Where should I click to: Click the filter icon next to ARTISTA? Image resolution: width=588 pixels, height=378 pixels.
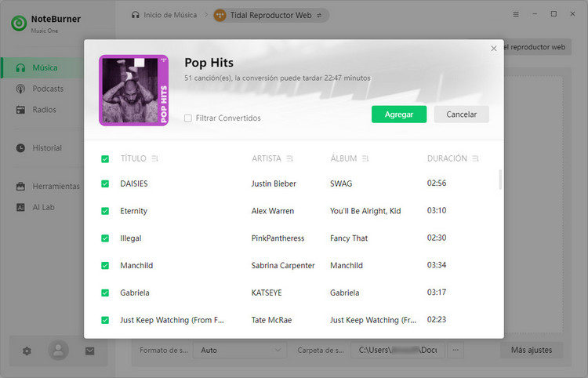[290, 158]
